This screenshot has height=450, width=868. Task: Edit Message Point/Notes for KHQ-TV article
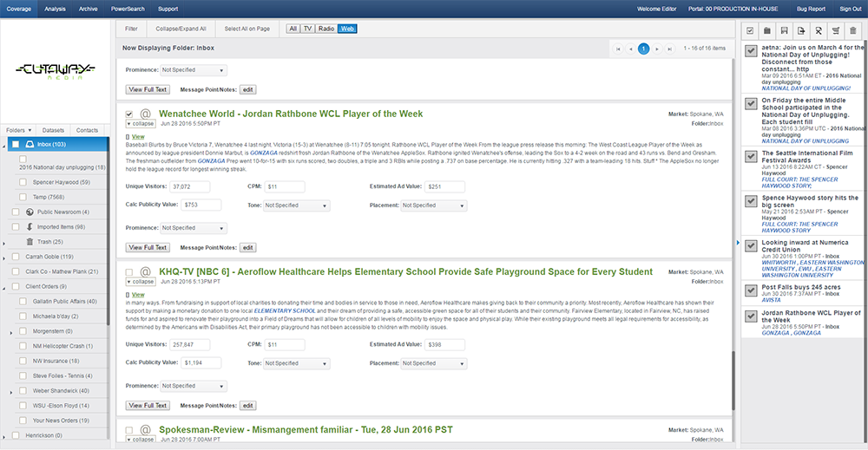[x=248, y=406]
